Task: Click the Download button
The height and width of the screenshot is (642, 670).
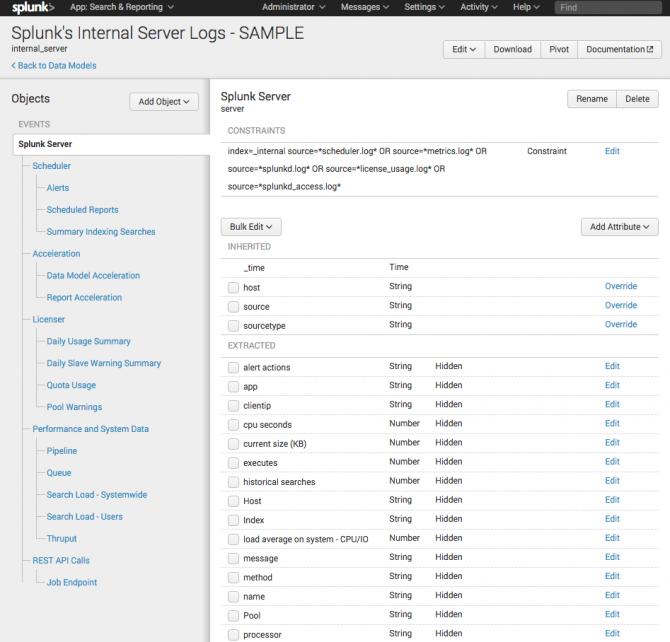Action: tap(513, 50)
